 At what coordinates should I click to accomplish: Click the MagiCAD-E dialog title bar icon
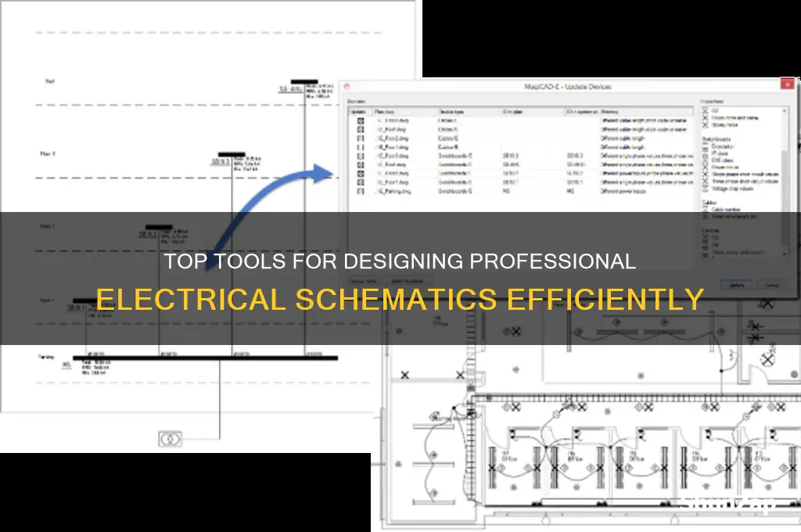(x=347, y=87)
